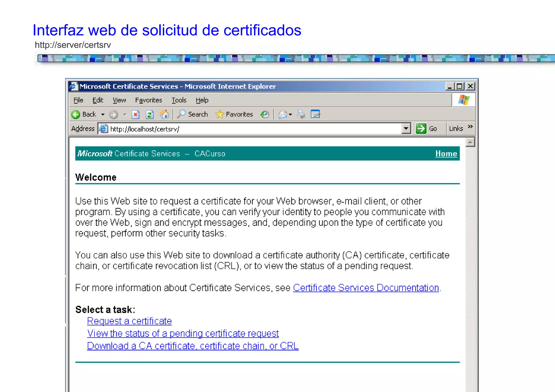Screen dimensions: 555x392
Task: Expand the Address bar dropdown arrow
Action: [x=406, y=129]
